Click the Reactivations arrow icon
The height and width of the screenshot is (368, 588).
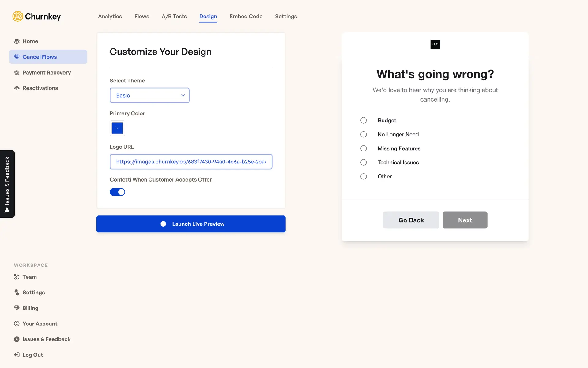[x=17, y=88]
